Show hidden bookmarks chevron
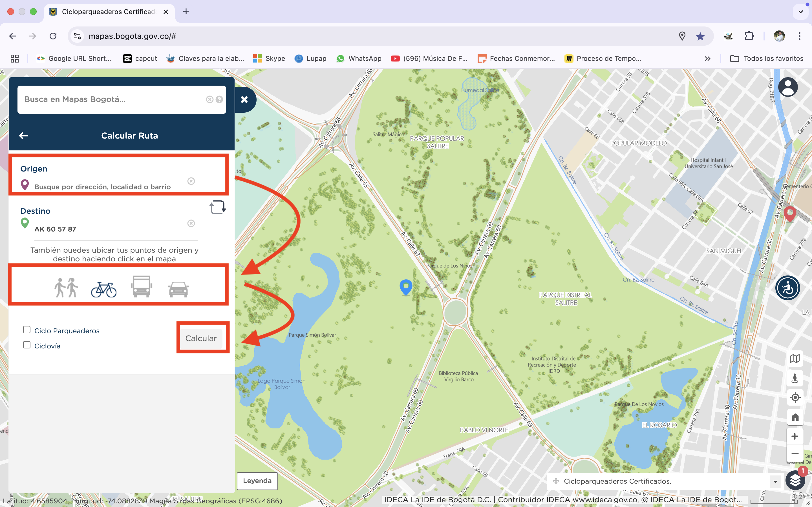 tap(707, 59)
